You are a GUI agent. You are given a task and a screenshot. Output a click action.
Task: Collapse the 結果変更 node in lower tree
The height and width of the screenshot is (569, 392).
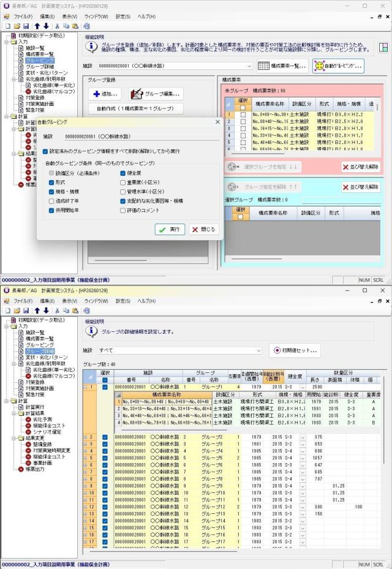coord(14,438)
